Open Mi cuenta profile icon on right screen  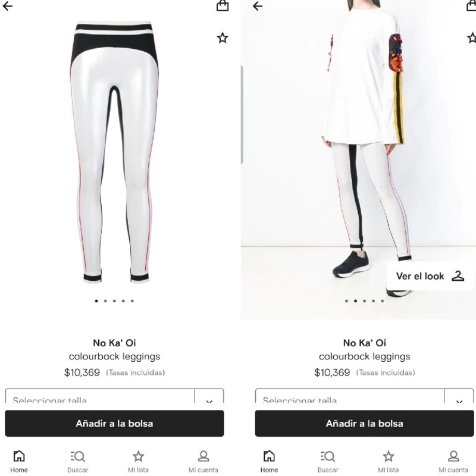click(x=453, y=456)
